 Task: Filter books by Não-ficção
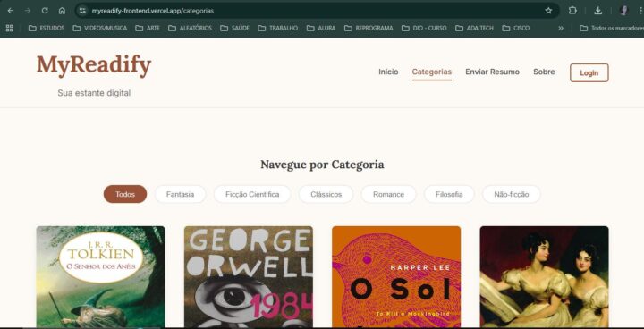512,194
